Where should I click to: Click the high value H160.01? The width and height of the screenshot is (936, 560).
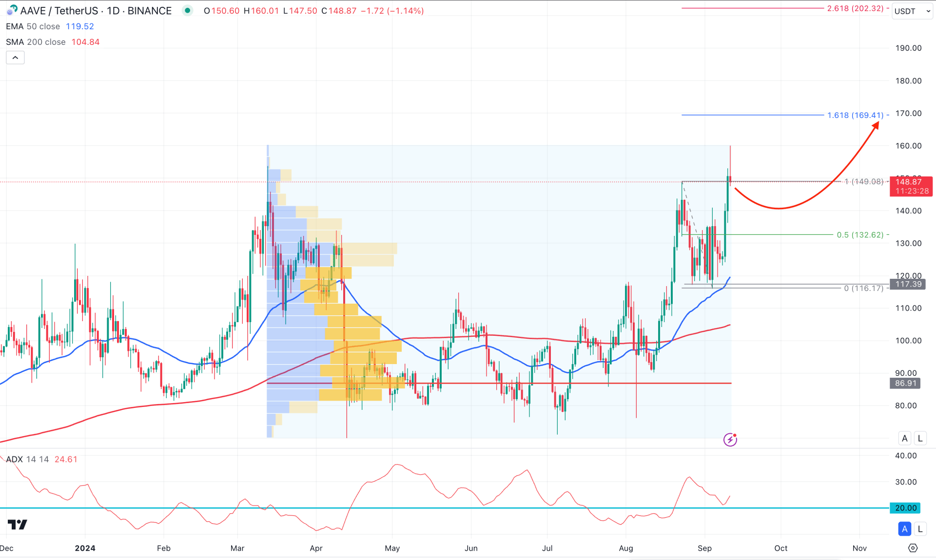click(262, 11)
